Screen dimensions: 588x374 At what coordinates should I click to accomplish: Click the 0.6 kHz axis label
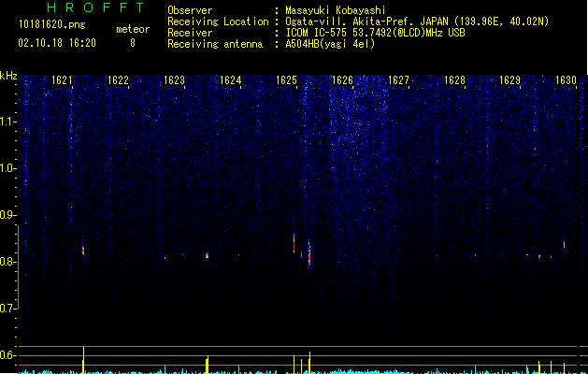pos(7,355)
